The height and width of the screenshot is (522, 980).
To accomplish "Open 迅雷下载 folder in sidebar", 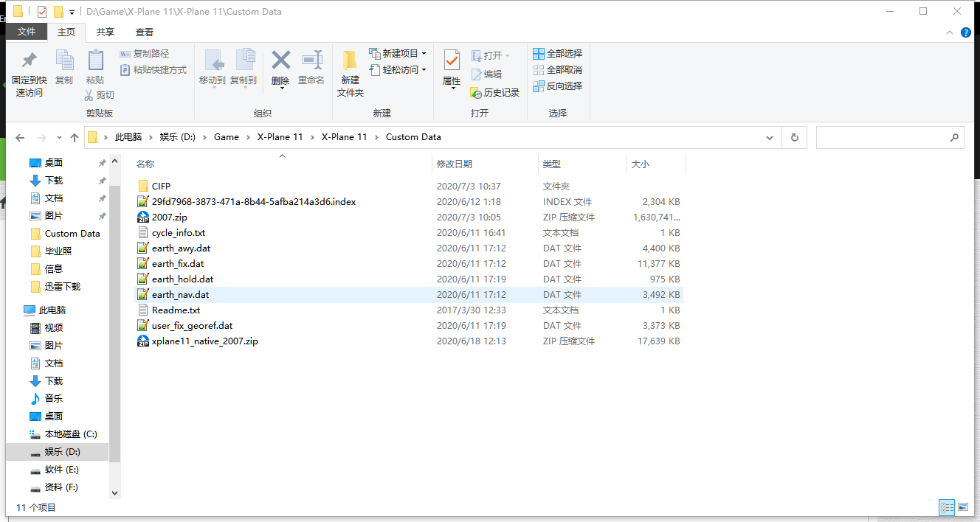I will point(55,287).
